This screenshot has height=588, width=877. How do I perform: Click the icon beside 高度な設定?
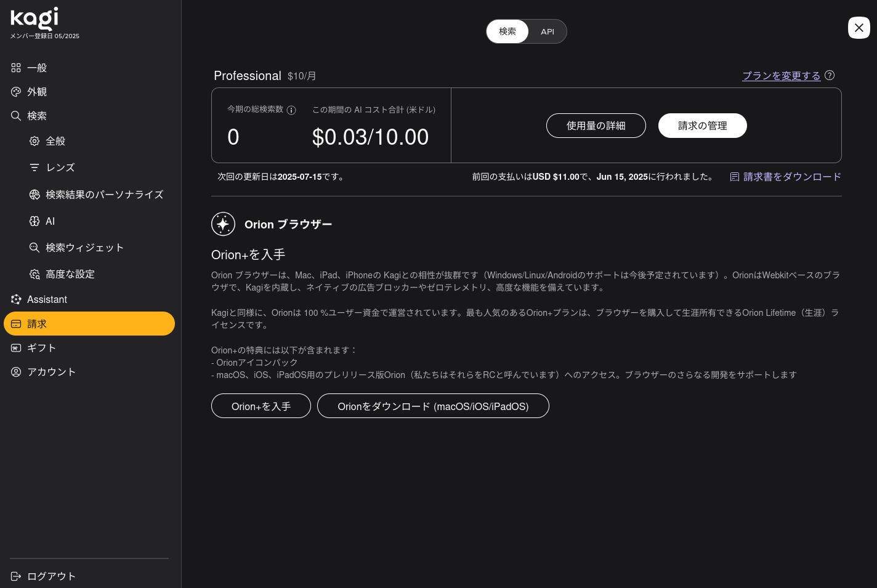[x=34, y=274]
